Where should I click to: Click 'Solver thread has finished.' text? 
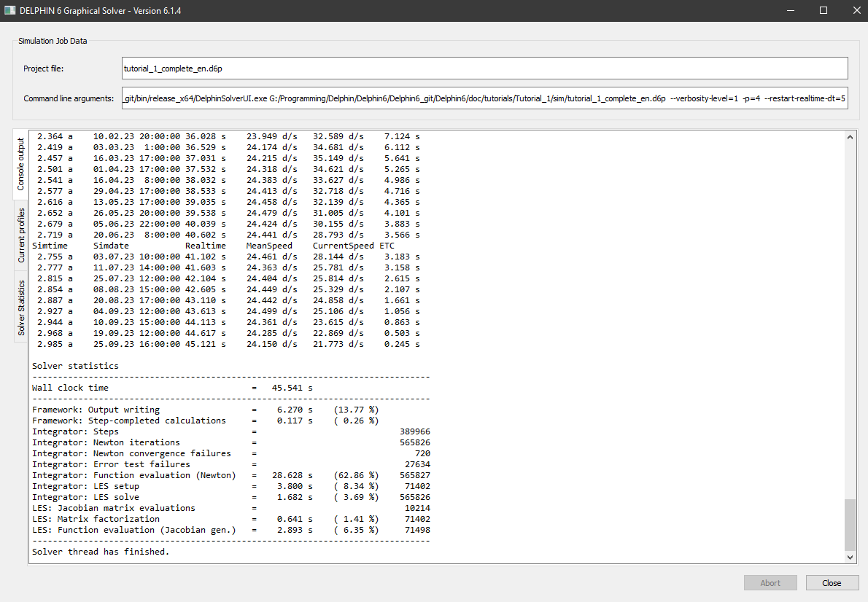point(101,552)
